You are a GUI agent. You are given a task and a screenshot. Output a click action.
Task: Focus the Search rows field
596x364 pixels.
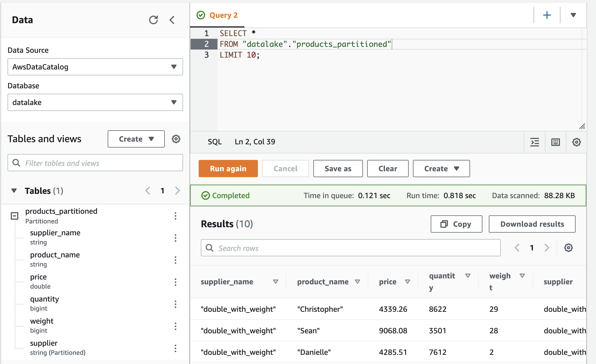pos(351,248)
